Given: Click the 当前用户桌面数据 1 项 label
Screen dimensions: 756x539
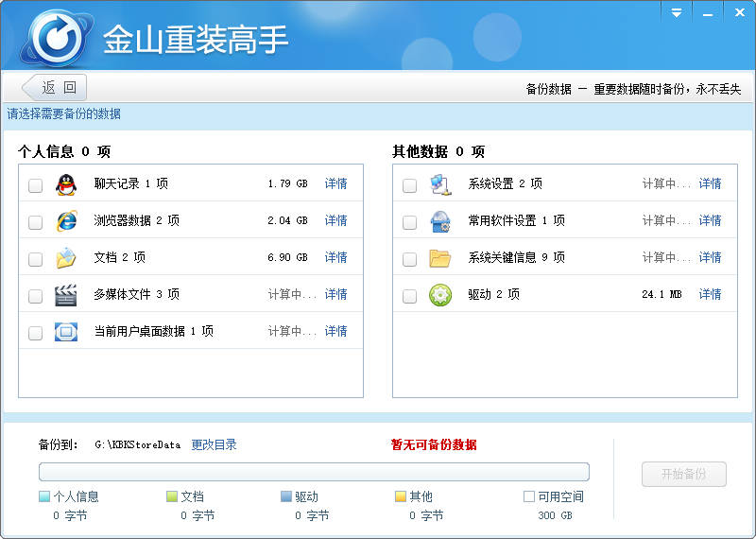Looking at the screenshot, I should click(x=153, y=331).
